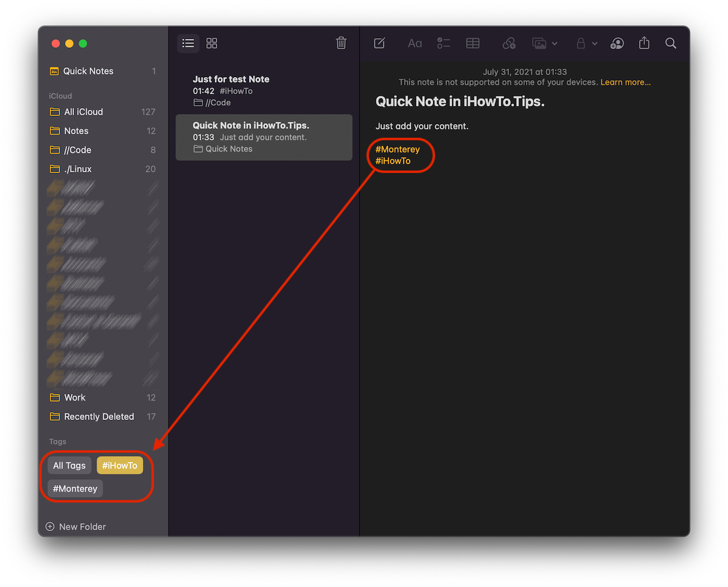
Task: Insert a checklist with the checklist icon
Action: (x=443, y=43)
